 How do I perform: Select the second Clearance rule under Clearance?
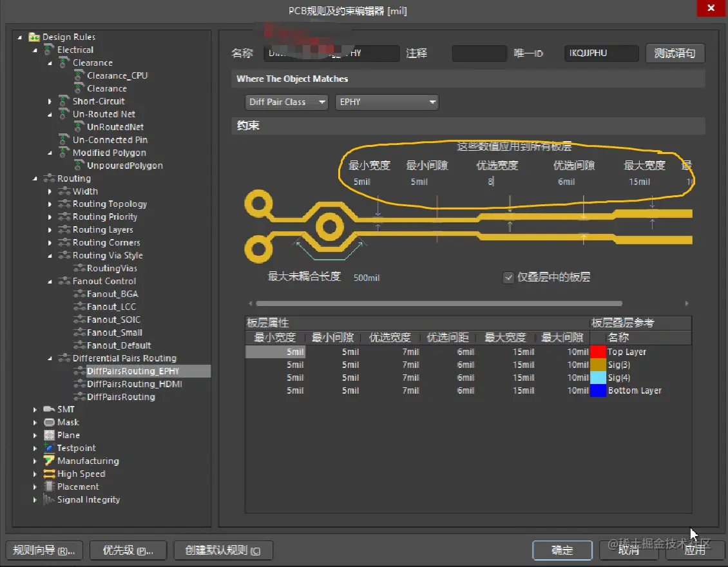tap(107, 88)
